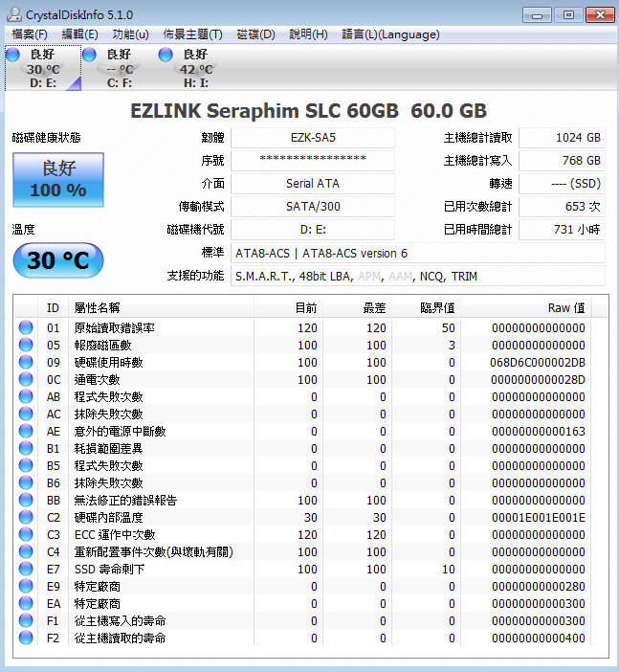Select raw value 00000000000163
This screenshot has width=619, height=672.
click(539, 432)
